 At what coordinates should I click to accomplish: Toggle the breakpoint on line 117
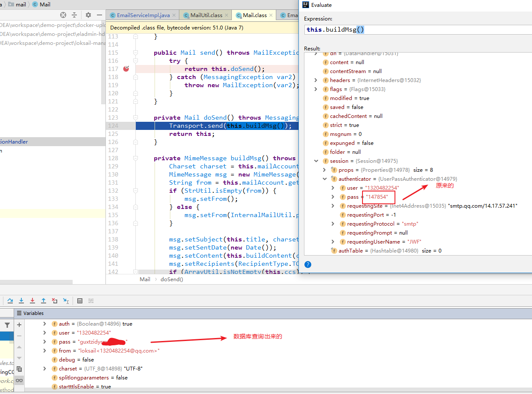click(126, 68)
